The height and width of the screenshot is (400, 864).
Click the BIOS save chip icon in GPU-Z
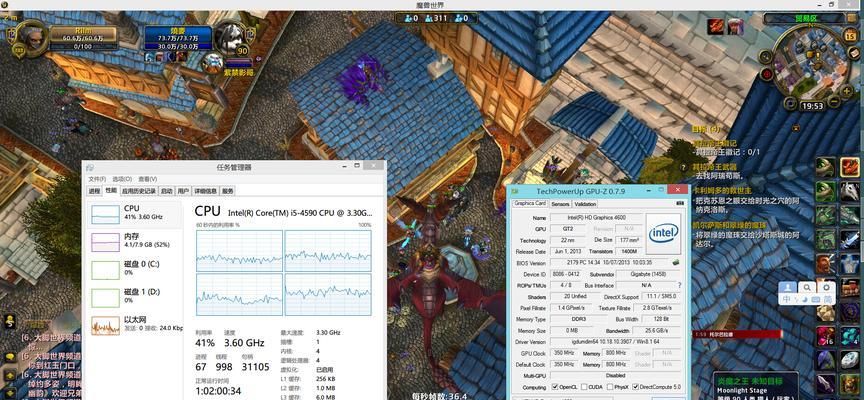pos(676,262)
